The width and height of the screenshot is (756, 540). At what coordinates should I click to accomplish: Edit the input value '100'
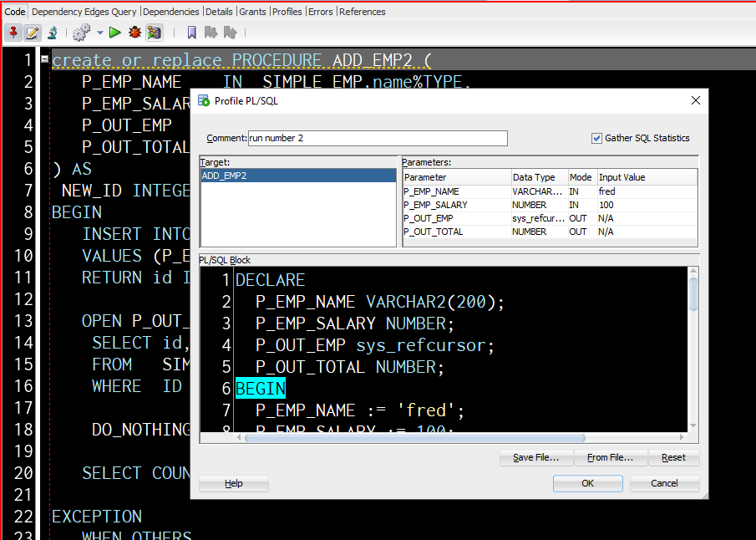tap(647, 205)
